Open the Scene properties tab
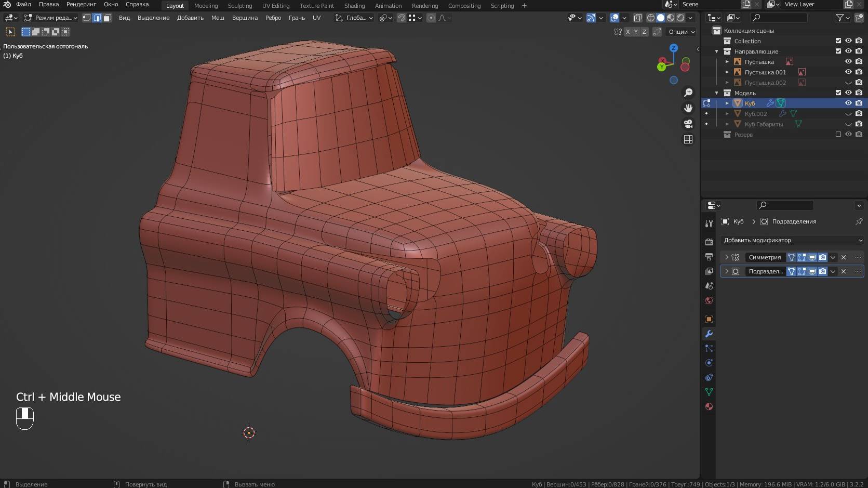Image resolution: width=868 pixels, height=488 pixels. pos(709,286)
